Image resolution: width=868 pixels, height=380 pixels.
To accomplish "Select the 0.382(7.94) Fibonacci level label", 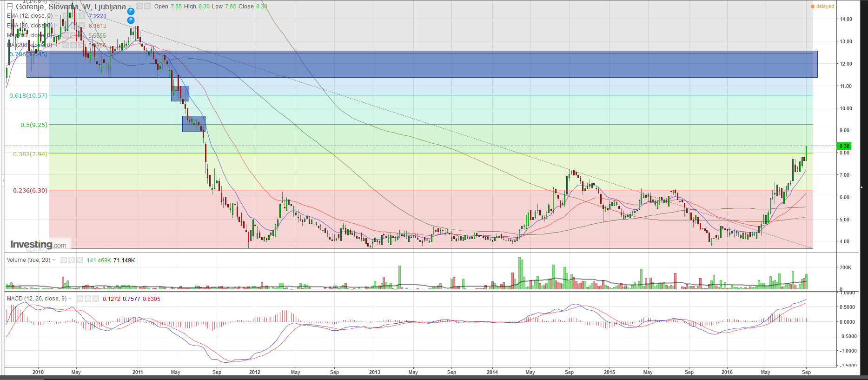I will tap(30, 154).
